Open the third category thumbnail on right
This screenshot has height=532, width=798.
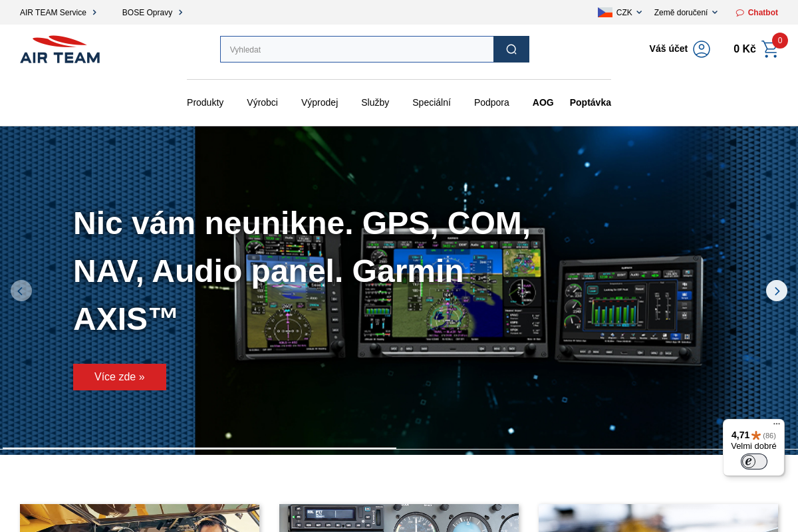(658, 518)
